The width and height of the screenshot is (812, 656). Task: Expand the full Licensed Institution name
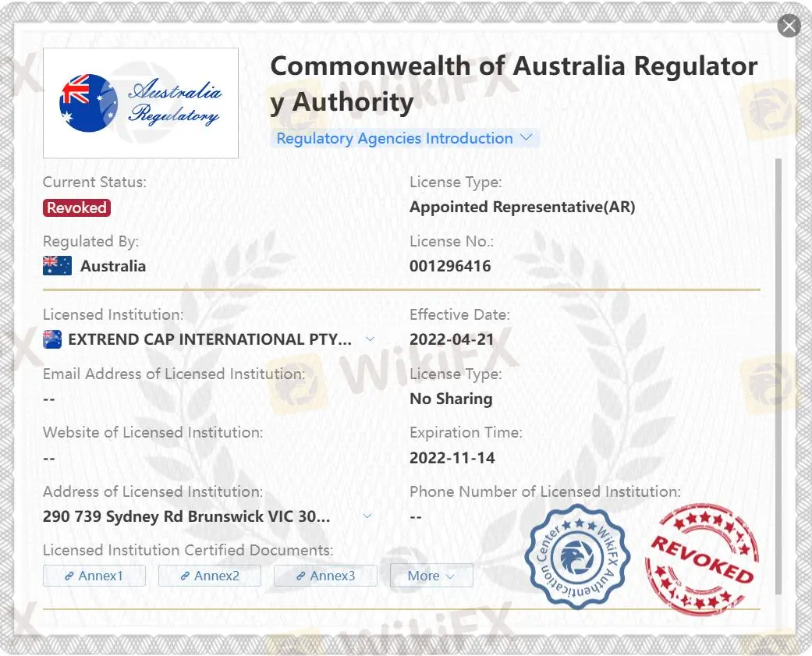coord(370,339)
